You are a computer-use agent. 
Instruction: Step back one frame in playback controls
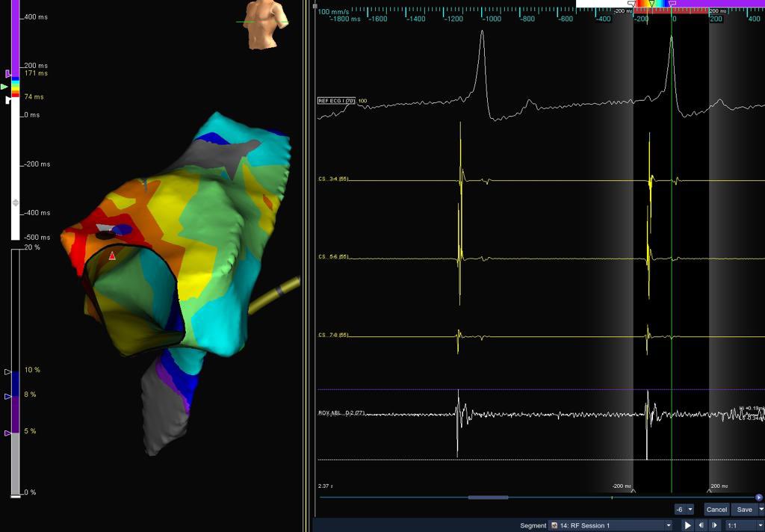click(701, 525)
